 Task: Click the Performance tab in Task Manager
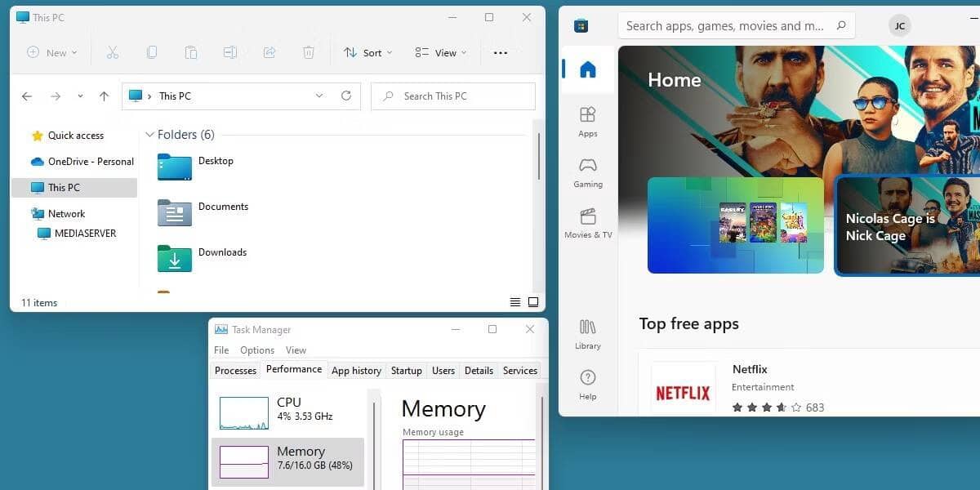pos(294,369)
